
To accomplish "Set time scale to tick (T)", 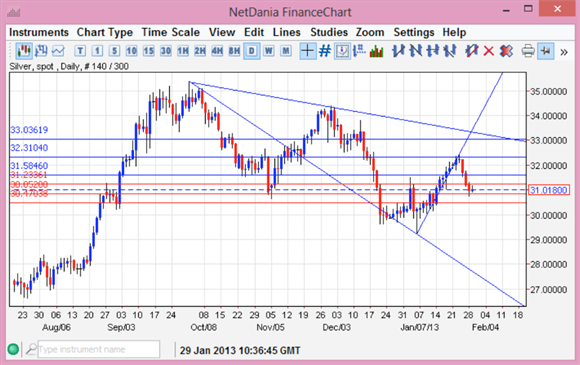I will (80, 51).
